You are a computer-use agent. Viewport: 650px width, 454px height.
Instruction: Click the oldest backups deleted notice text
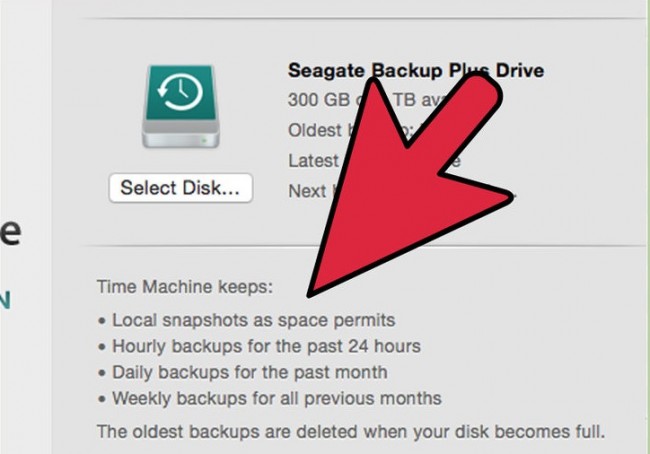coord(351,432)
